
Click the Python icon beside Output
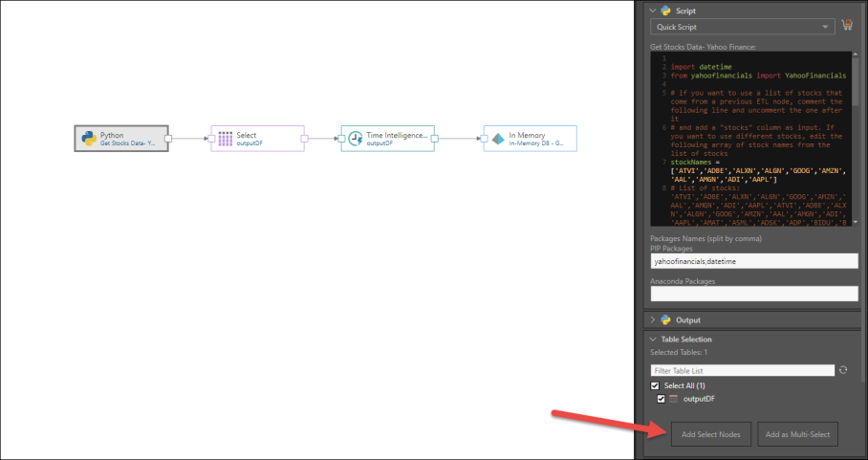pyautogui.click(x=666, y=320)
